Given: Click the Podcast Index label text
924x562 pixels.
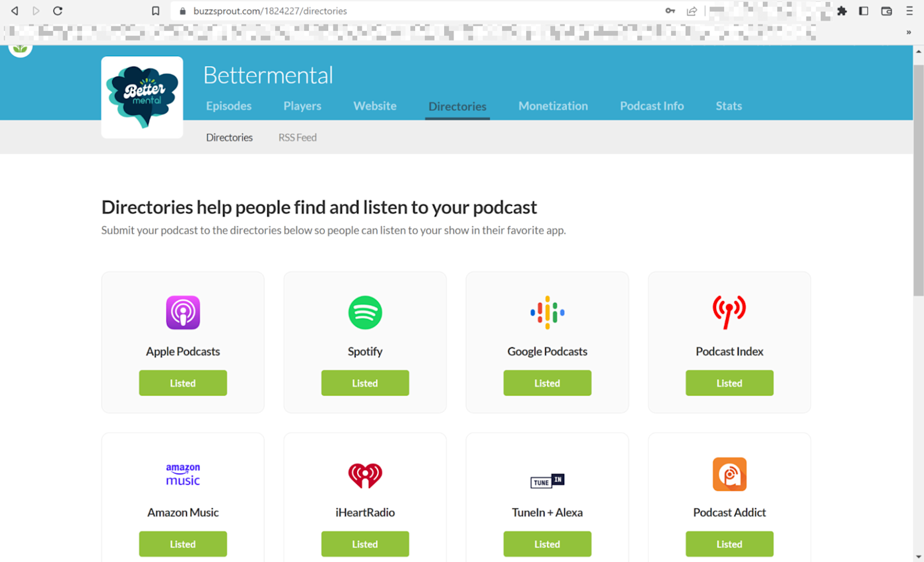Looking at the screenshot, I should [x=729, y=351].
